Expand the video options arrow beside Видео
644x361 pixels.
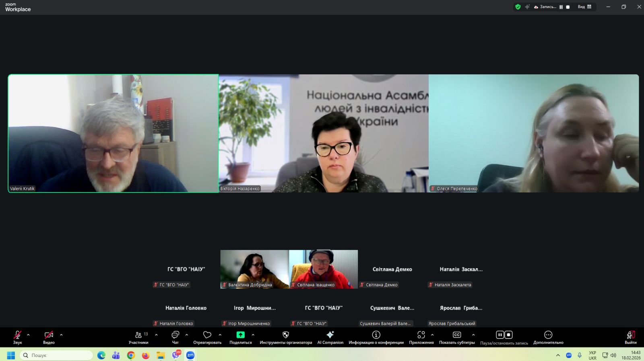pyautogui.click(x=61, y=335)
